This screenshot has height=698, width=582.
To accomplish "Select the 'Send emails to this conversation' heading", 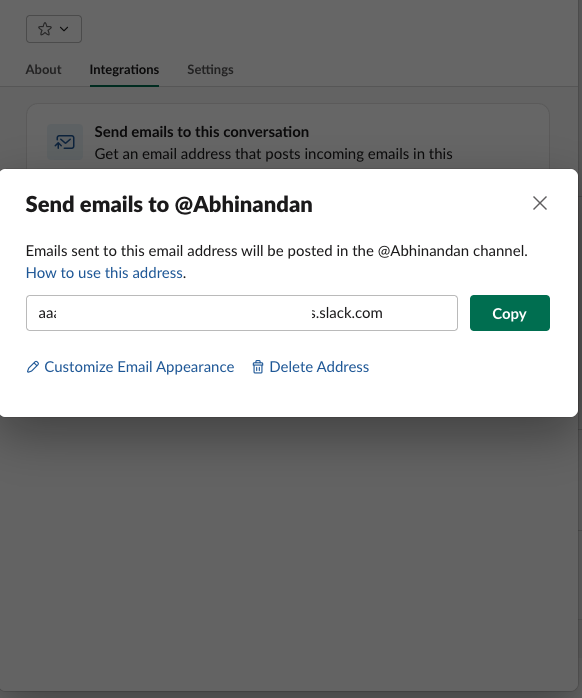I will click(x=202, y=132).
